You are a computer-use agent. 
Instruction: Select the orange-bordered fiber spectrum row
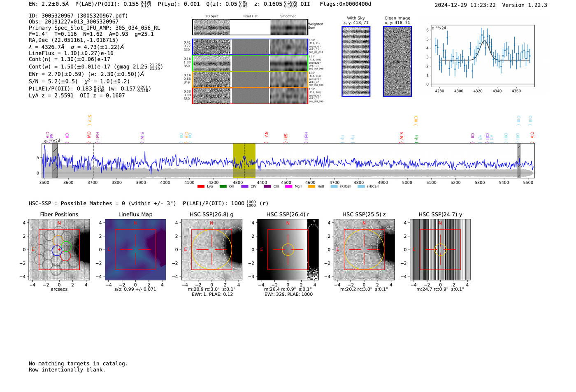250,79
